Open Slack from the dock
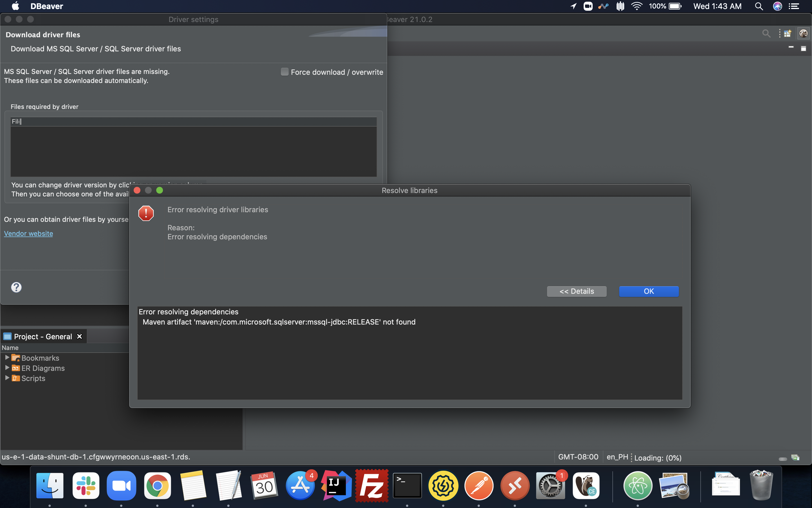 [x=85, y=485]
